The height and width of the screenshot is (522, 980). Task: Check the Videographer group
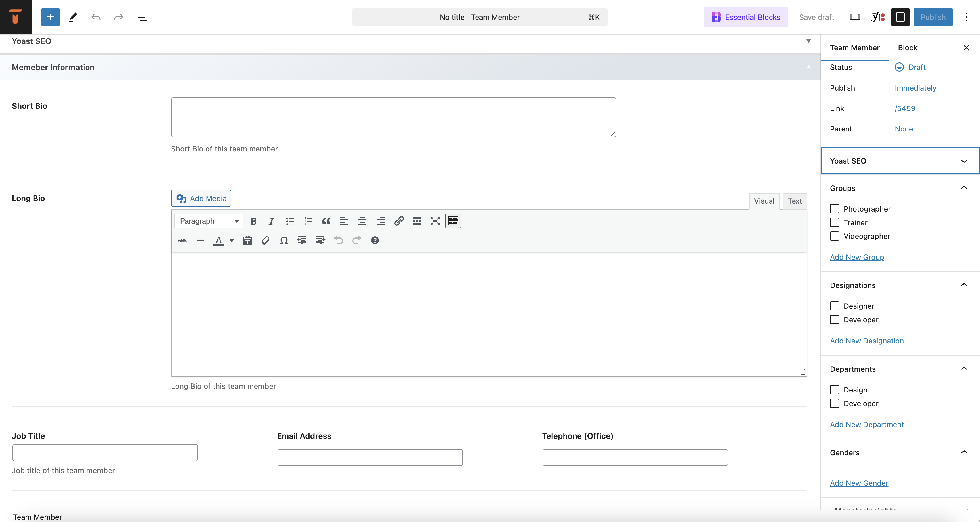(x=834, y=236)
